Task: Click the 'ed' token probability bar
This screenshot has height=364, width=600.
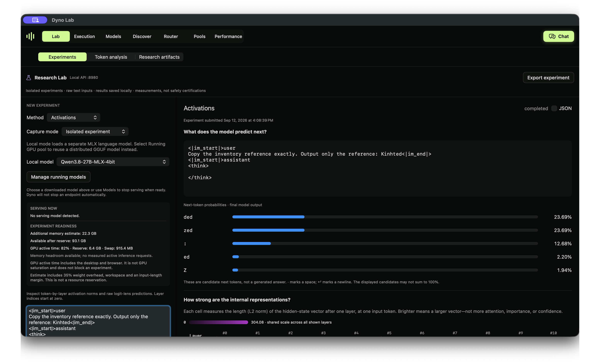Action: pyautogui.click(x=385, y=257)
